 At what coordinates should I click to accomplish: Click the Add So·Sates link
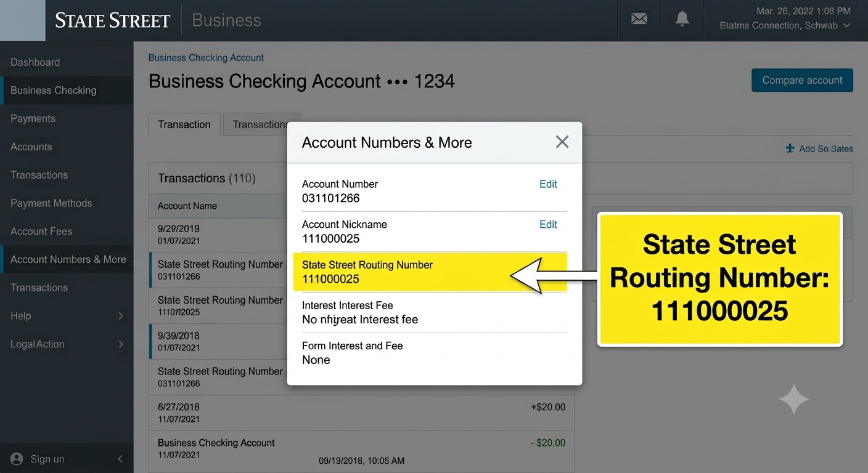click(826, 148)
